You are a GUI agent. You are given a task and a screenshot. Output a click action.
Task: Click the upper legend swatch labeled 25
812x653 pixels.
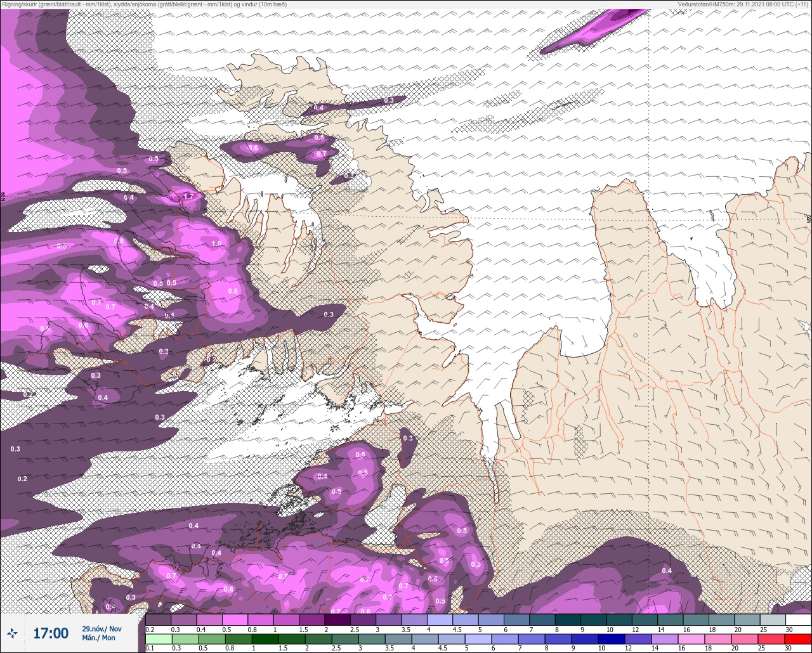tap(773, 619)
